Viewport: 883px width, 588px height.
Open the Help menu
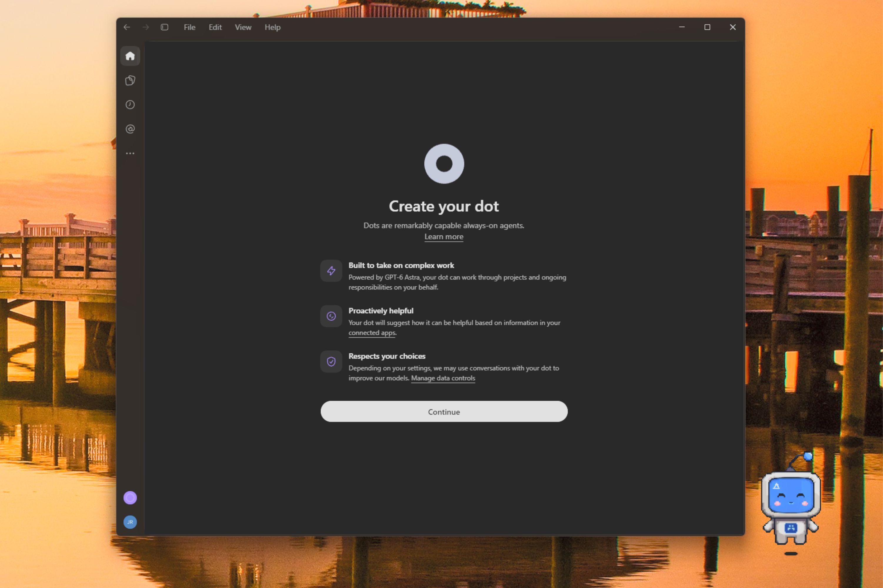[x=273, y=27]
